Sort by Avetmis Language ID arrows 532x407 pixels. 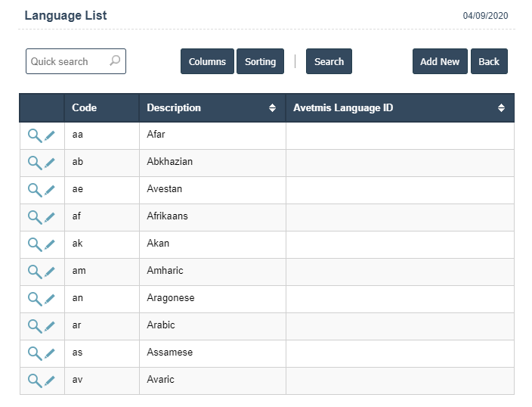(x=501, y=108)
